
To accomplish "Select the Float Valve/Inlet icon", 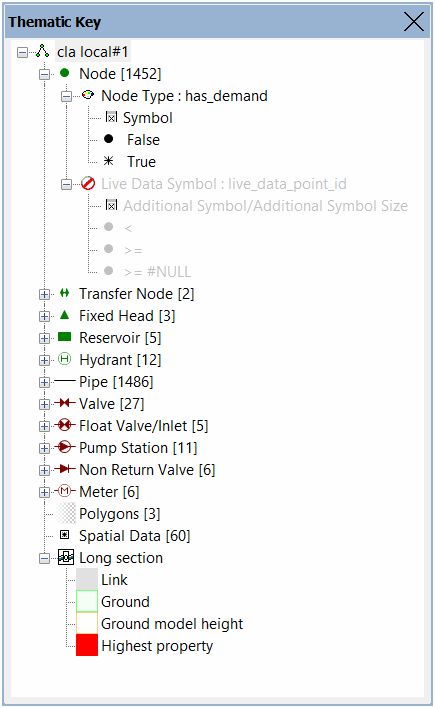I will pyautogui.click(x=65, y=425).
